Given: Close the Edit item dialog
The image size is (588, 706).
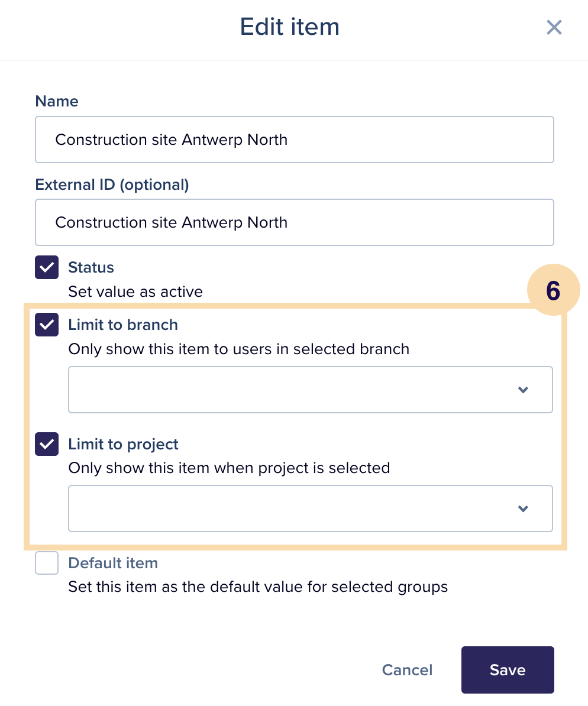Looking at the screenshot, I should (x=554, y=27).
